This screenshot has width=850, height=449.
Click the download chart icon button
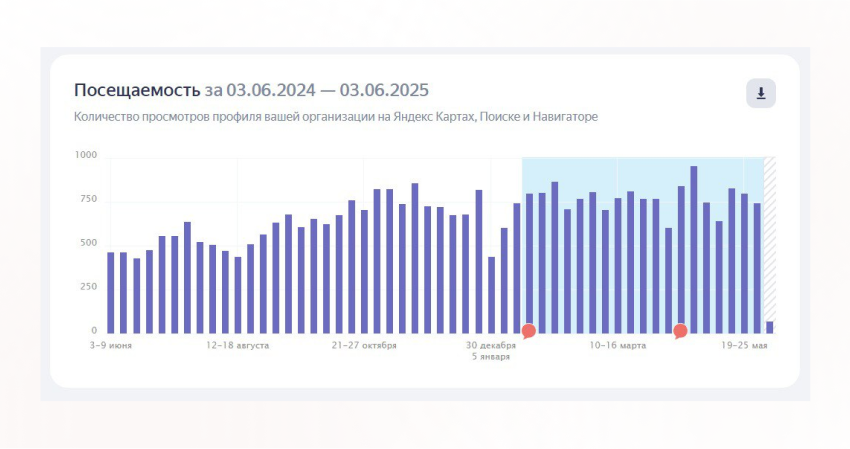(x=761, y=93)
